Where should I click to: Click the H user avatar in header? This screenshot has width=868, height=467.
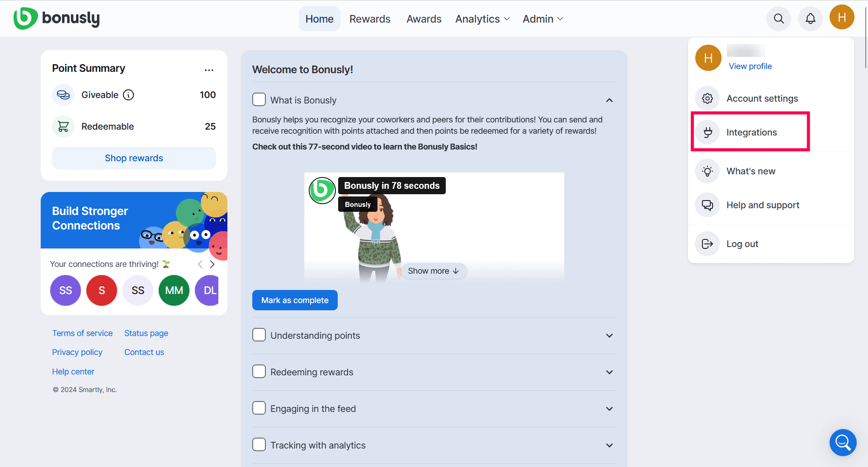click(842, 17)
